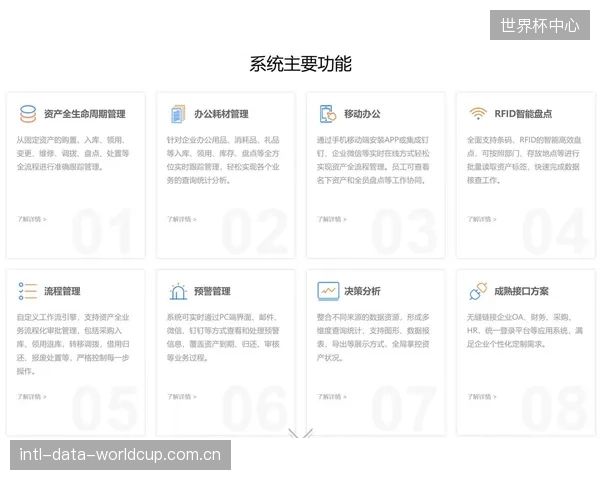600x480 pixels.
Task: Select the 决策分析 card title
Action: 362,291
